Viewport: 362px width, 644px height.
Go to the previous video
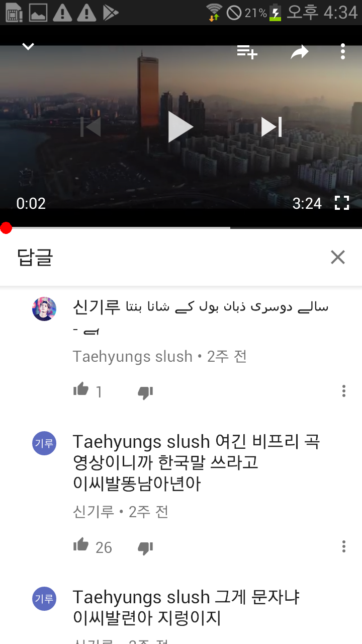coord(90,127)
